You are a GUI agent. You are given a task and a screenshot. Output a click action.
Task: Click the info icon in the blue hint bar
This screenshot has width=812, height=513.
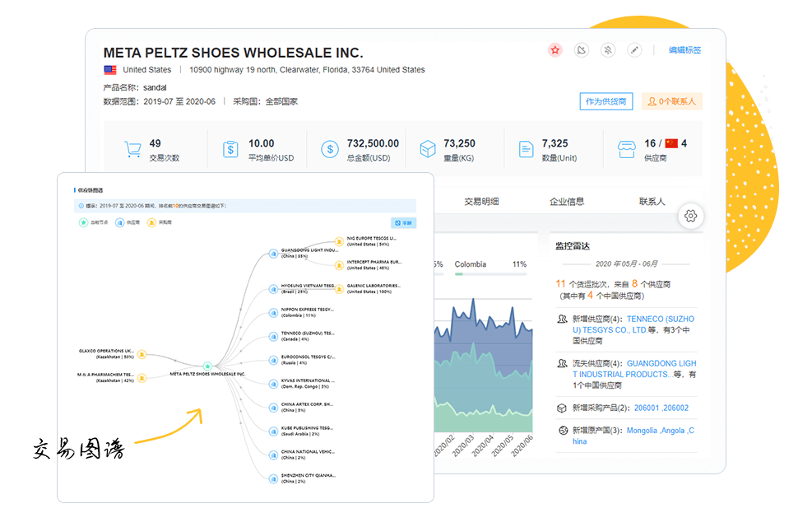[x=81, y=206]
